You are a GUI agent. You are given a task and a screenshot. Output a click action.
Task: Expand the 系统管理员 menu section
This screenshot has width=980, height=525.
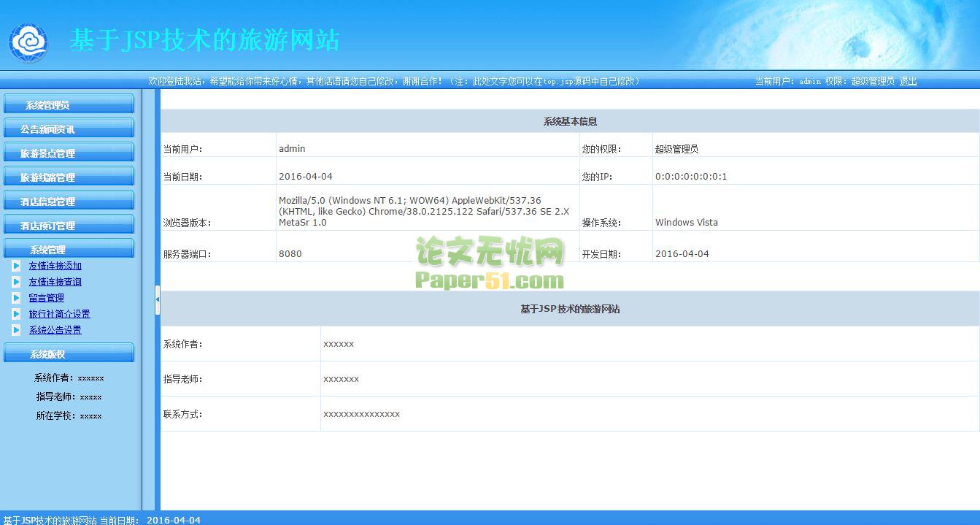point(69,105)
